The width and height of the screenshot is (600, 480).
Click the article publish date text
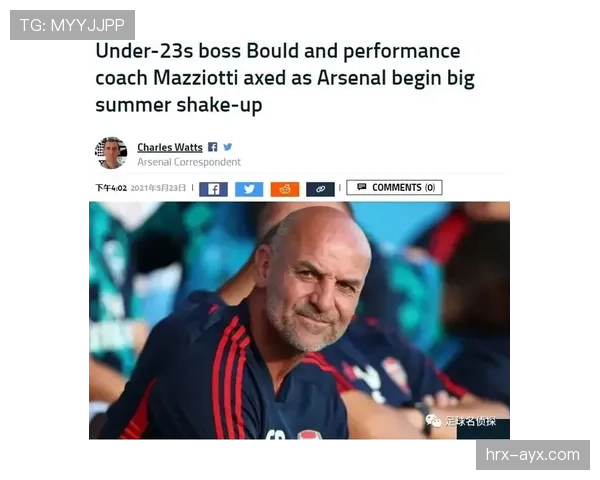[x=158, y=188]
